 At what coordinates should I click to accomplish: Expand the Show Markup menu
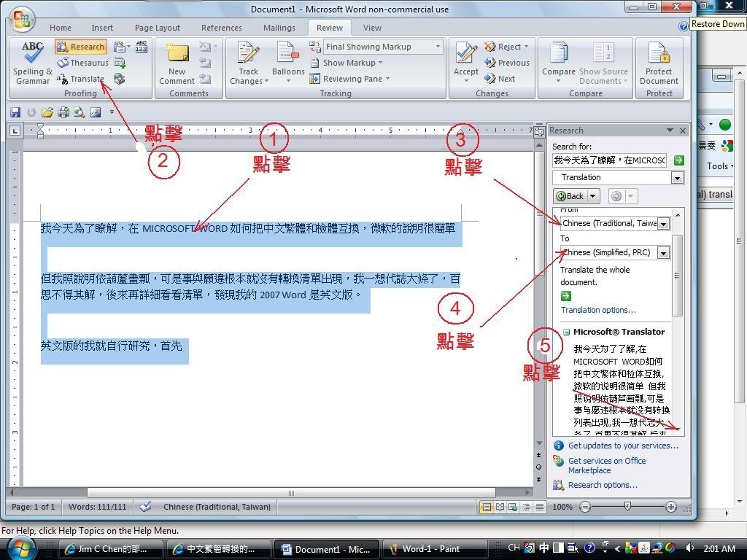(347, 63)
